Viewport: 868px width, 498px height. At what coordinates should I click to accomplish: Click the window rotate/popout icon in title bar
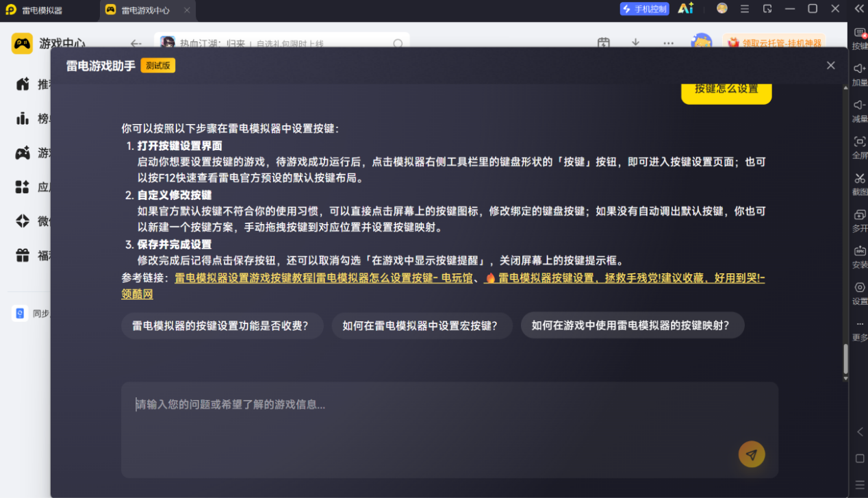tap(767, 9)
